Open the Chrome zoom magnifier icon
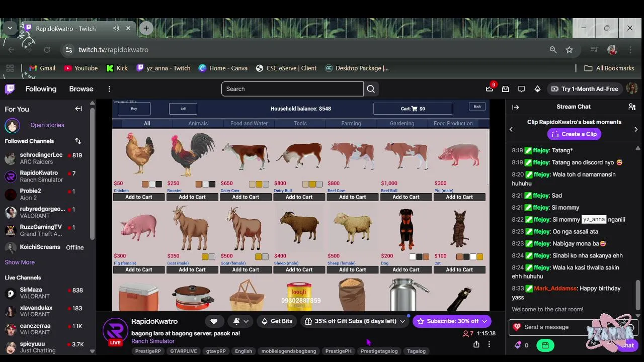The image size is (644, 362). tap(553, 50)
